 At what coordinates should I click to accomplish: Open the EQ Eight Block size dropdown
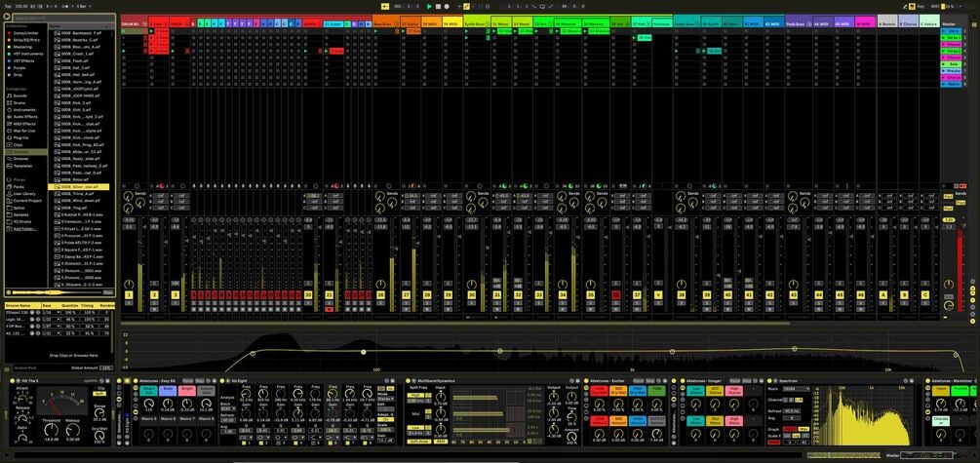[227, 408]
